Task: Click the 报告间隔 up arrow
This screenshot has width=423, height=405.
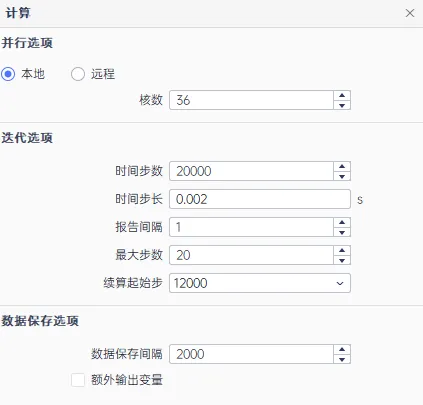Action: [x=342, y=222]
